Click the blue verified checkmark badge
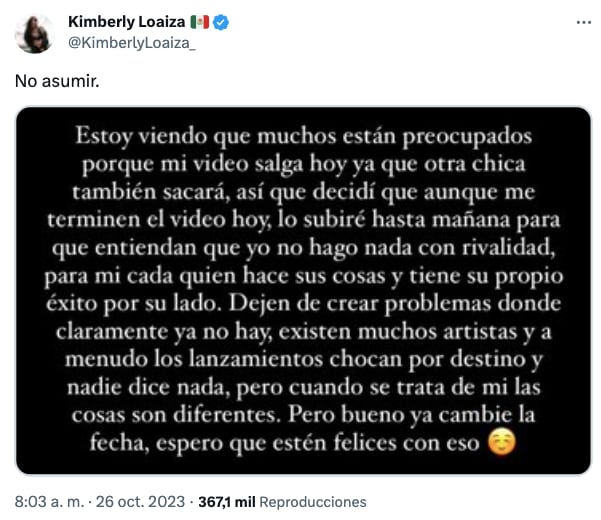 (x=221, y=22)
